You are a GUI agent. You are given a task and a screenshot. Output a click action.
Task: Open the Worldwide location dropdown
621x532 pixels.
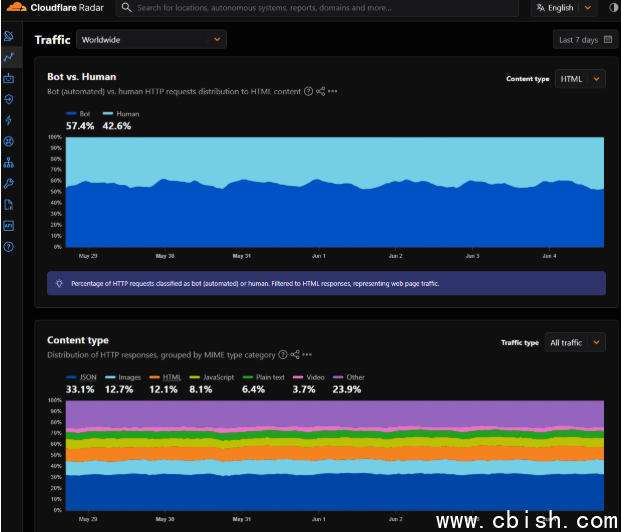pos(151,39)
